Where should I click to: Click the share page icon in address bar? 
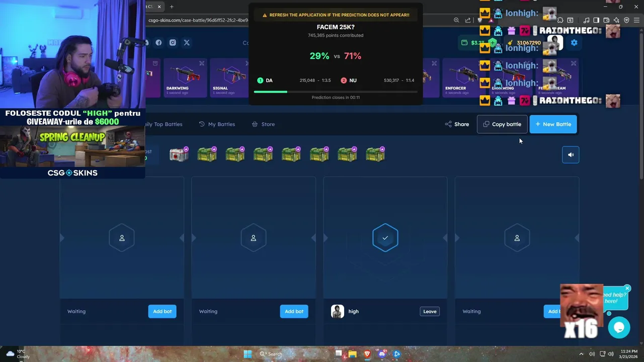468,20
